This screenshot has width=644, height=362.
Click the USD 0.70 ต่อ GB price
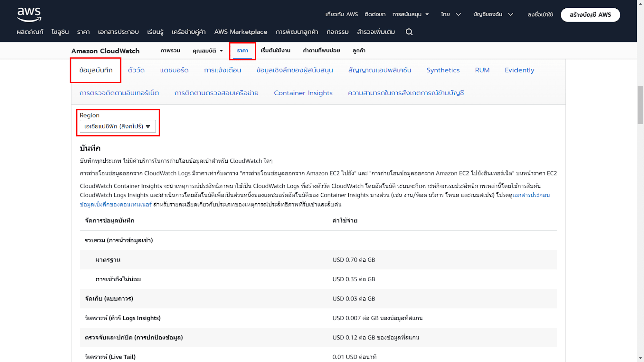pos(354,260)
